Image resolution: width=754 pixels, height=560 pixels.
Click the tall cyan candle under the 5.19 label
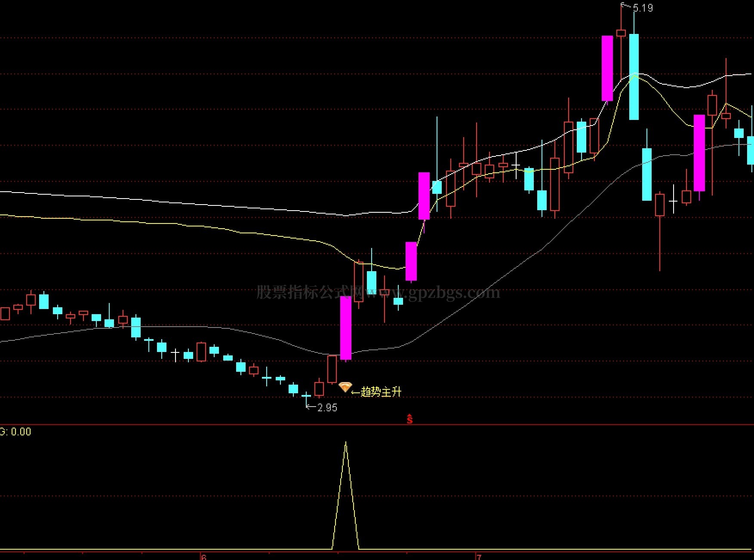tap(634, 77)
